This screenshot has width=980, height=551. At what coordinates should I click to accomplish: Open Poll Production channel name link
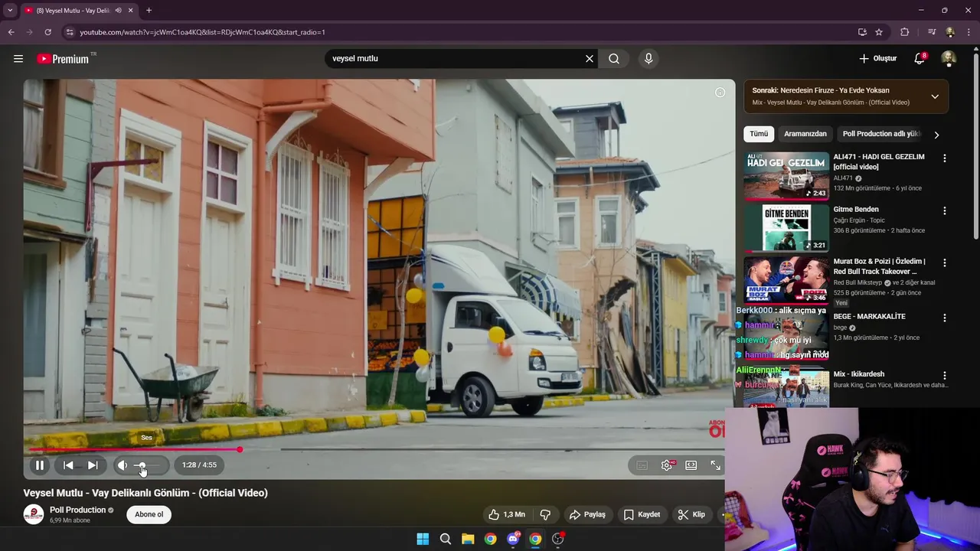coord(78,510)
